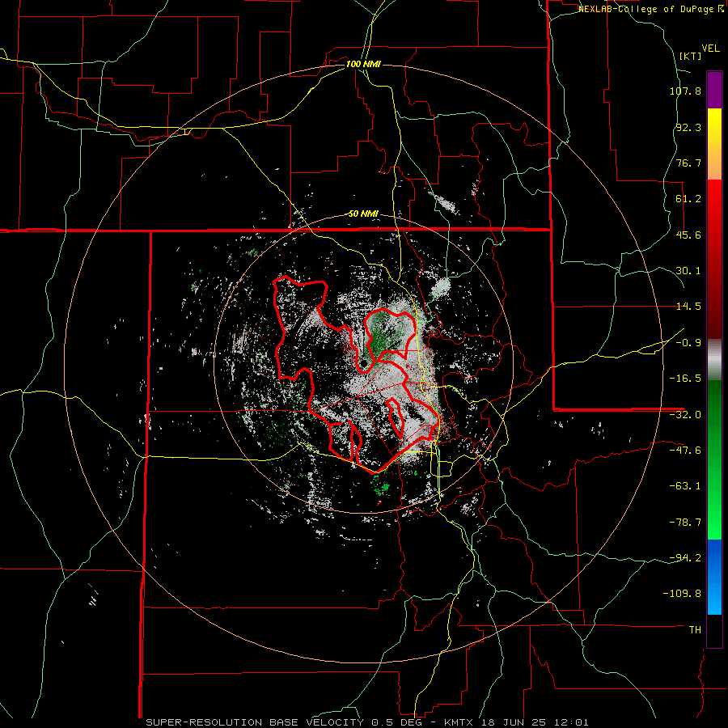Click the -47.6 velocity scale value
728x728 pixels.
coord(685,451)
